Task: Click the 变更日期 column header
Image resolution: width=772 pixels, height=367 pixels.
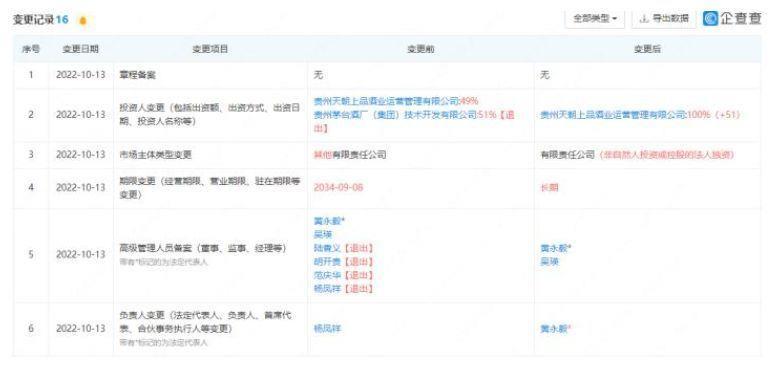Action: click(81, 49)
